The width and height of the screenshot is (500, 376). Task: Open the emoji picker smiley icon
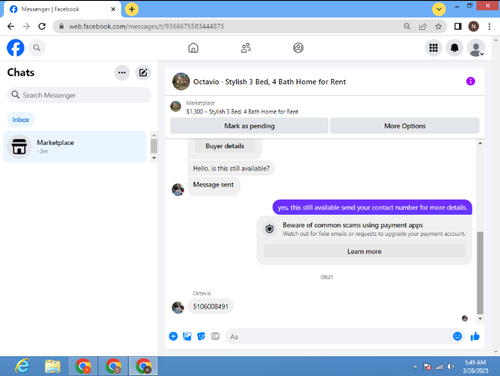[457, 336]
